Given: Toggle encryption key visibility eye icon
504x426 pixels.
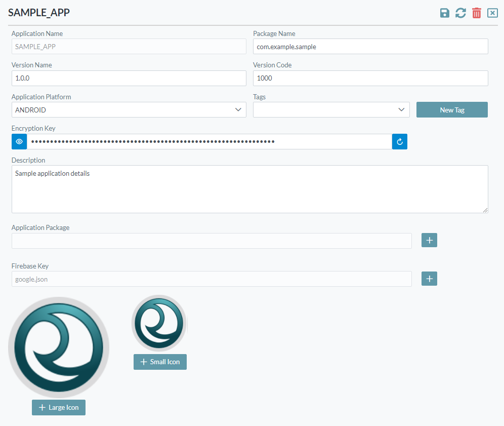Looking at the screenshot, I should click(x=19, y=142).
